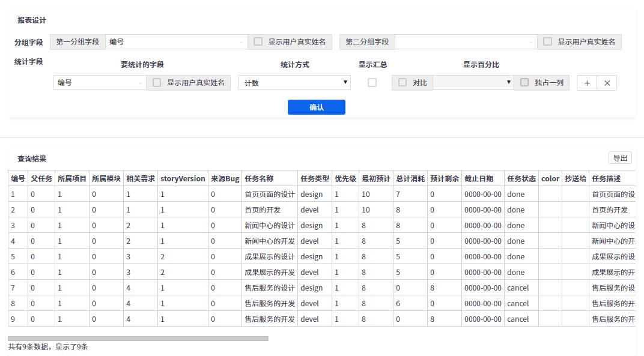Enable the 显示汇总 checkbox

372,83
